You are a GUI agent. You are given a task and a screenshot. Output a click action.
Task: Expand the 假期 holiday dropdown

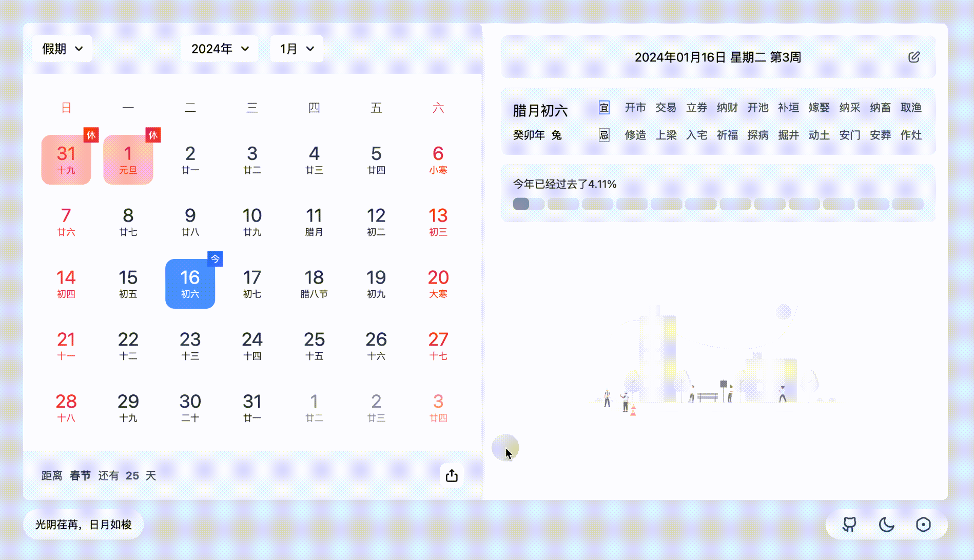pyautogui.click(x=62, y=49)
